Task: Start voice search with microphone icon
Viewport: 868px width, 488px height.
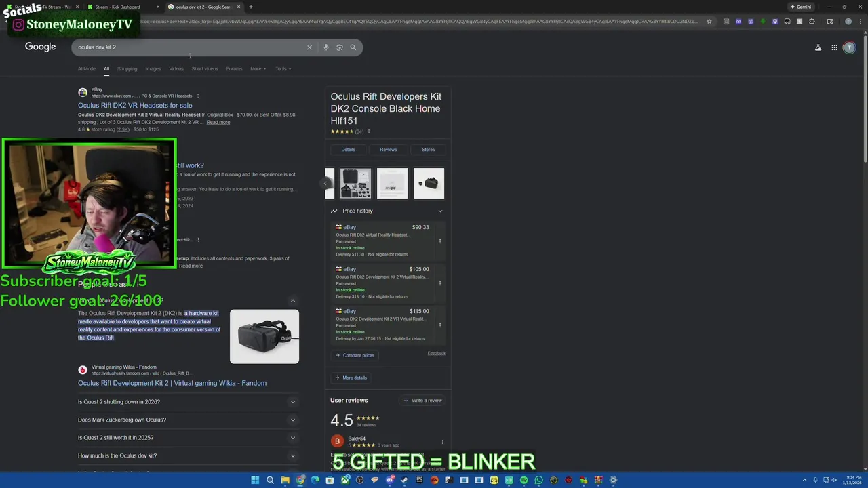Action: point(326,47)
